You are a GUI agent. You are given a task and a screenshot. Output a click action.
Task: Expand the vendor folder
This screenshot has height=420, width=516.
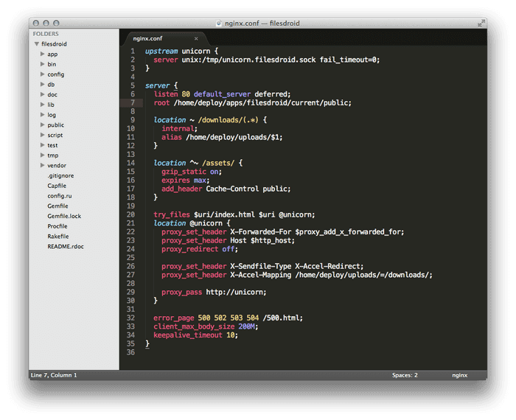click(43, 166)
